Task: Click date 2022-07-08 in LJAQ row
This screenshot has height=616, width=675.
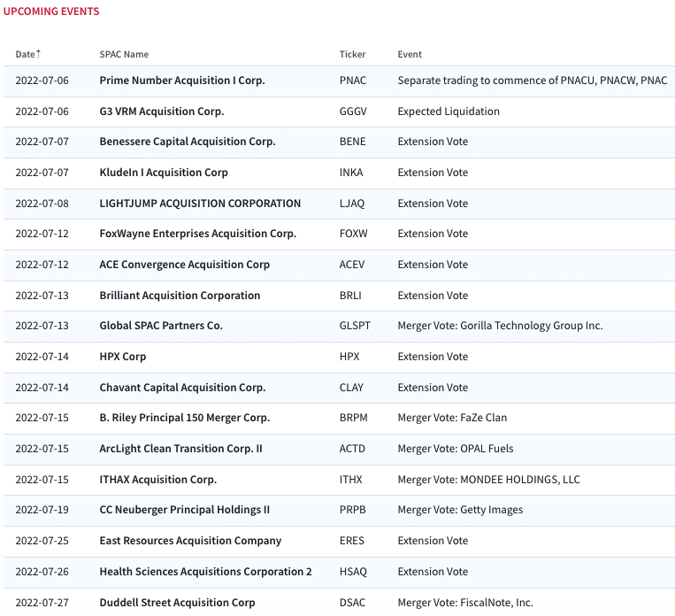Action: [x=42, y=204]
